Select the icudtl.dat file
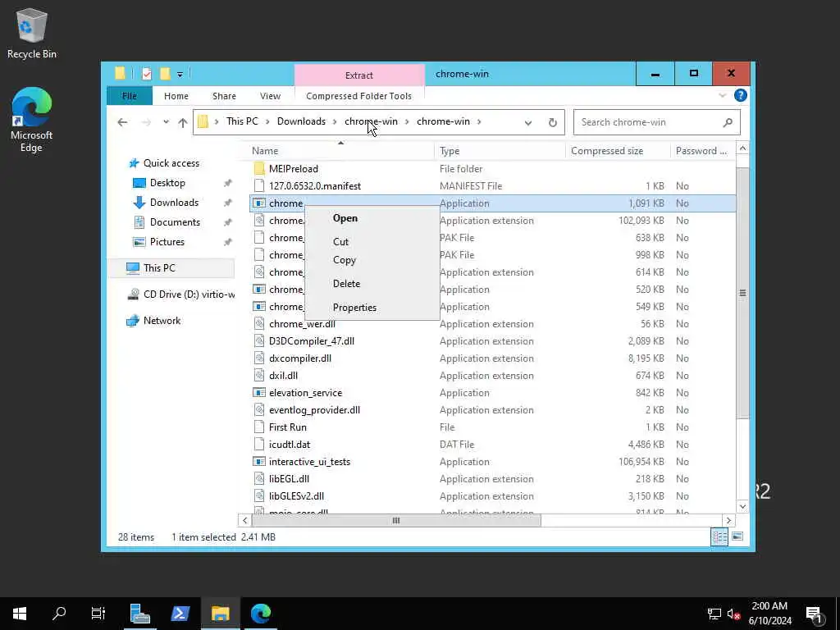840x630 pixels. tap(290, 444)
